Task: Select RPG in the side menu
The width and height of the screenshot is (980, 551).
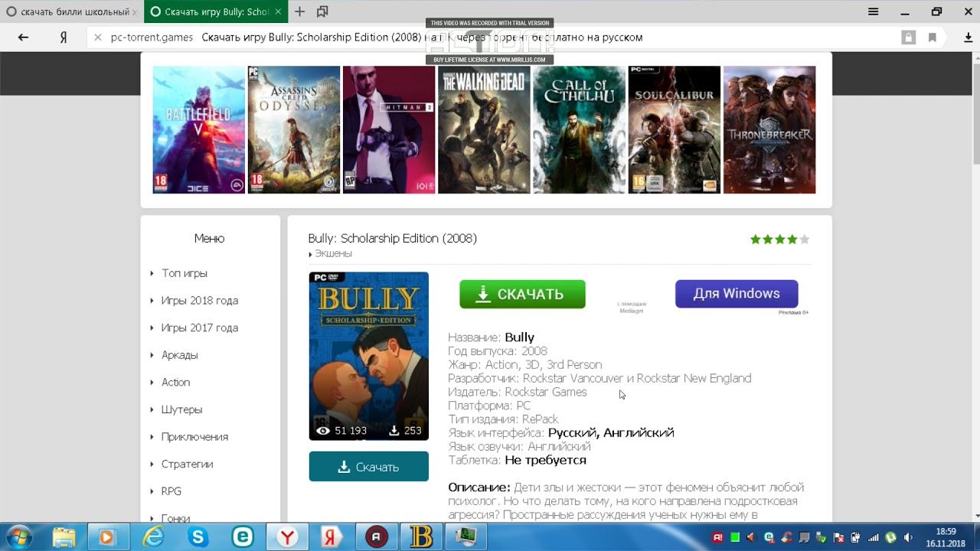Action: click(x=171, y=491)
